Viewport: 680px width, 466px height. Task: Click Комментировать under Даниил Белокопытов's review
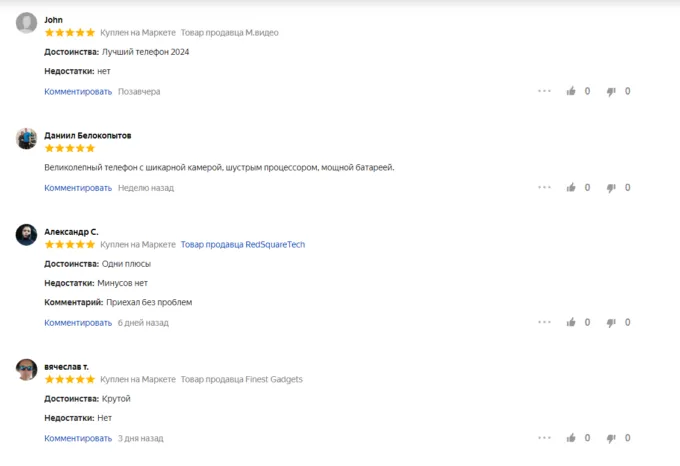pyautogui.click(x=78, y=187)
